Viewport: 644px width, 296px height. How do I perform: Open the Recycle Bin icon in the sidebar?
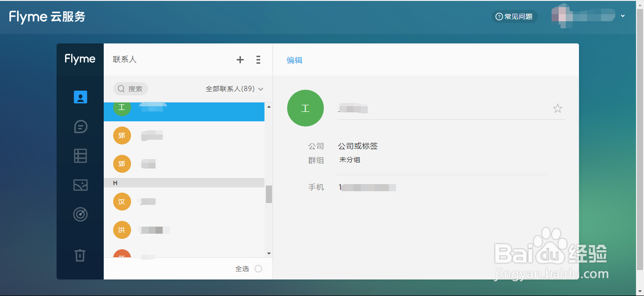(80, 255)
